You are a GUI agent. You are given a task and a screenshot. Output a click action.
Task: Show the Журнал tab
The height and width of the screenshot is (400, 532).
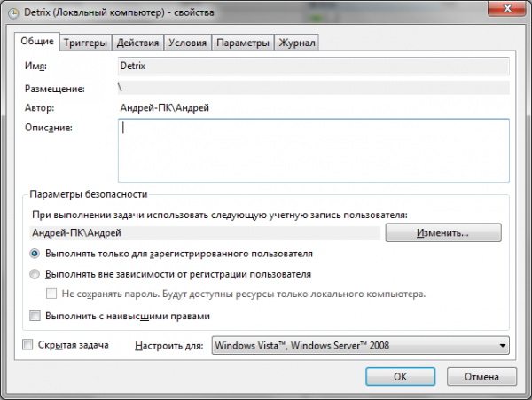pyautogui.click(x=297, y=43)
